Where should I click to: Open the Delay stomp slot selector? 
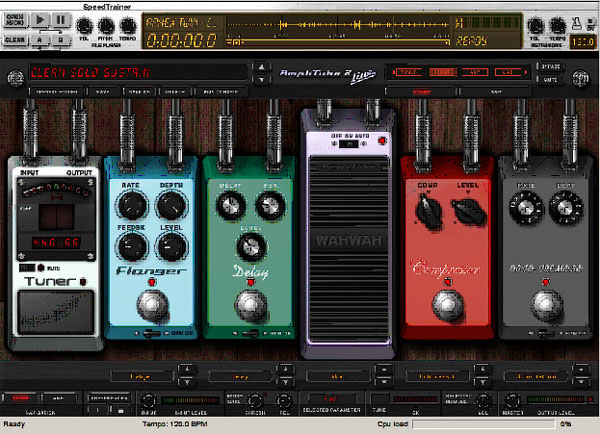pyautogui.click(x=240, y=377)
